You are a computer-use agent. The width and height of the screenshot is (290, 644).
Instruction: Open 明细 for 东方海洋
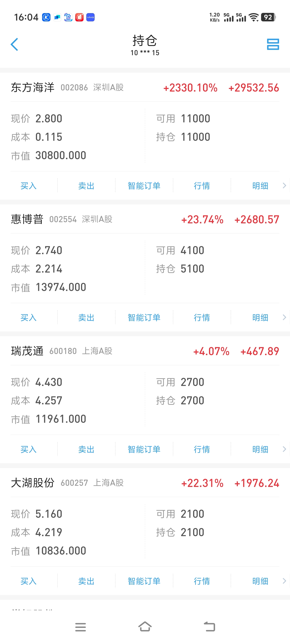pyautogui.click(x=260, y=186)
